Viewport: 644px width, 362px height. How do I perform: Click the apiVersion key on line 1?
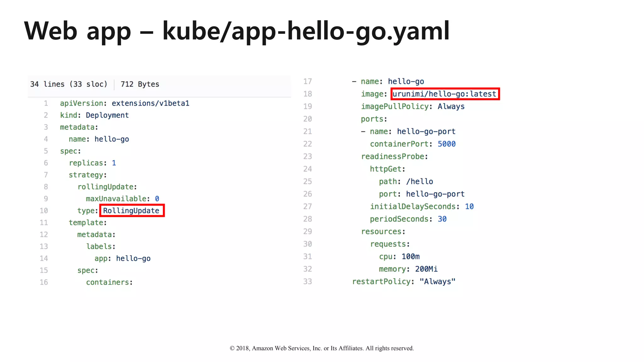coord(81,103)
